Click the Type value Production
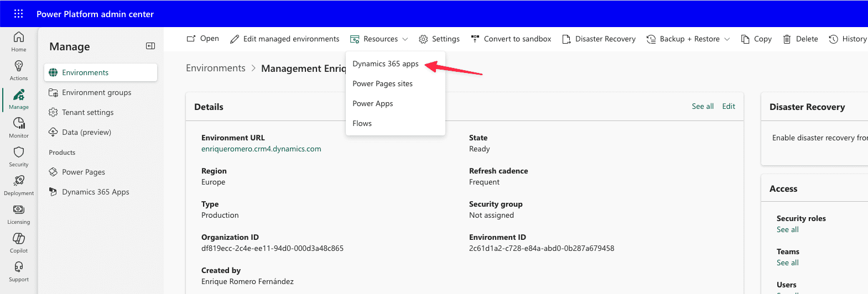The width and height of the screenshot is (868, 294). coord(220,215)
